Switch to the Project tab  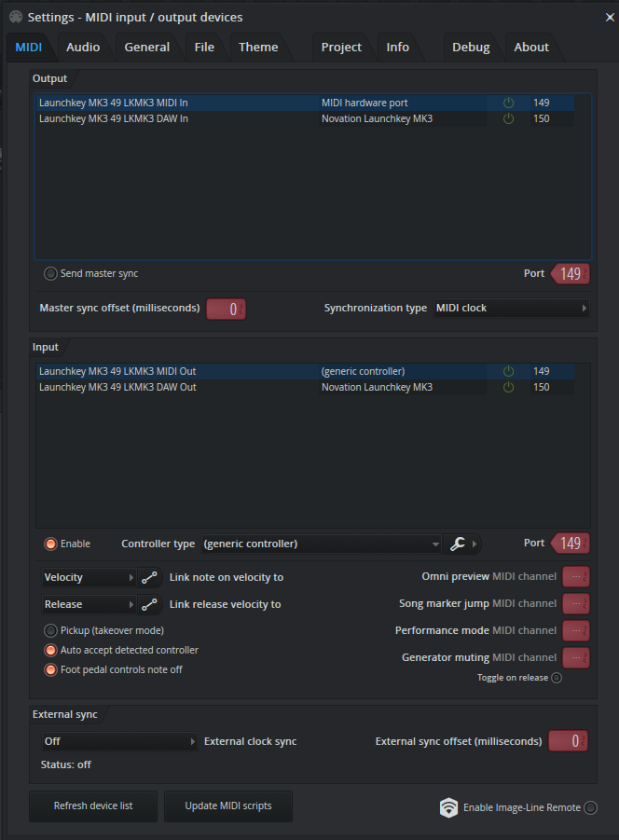341,48
